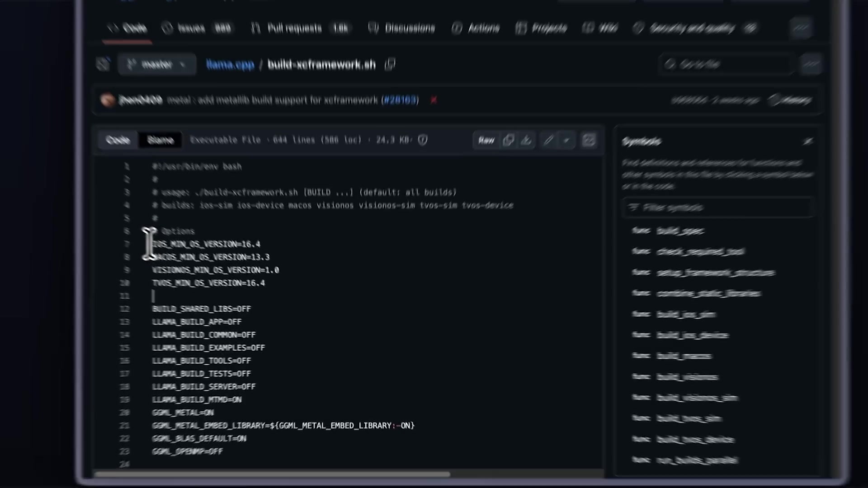The image size is (868, 488).
Task: Toggle the symbols panel icon
Action: [x=589, y=140]
